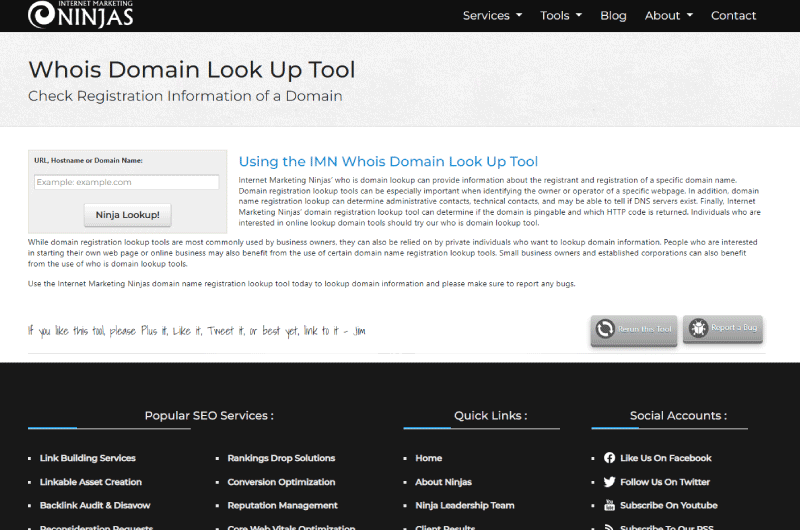The image size is (800, 530).
Task: Click the YouTube icon in the footer
Action: click(609, 505)
